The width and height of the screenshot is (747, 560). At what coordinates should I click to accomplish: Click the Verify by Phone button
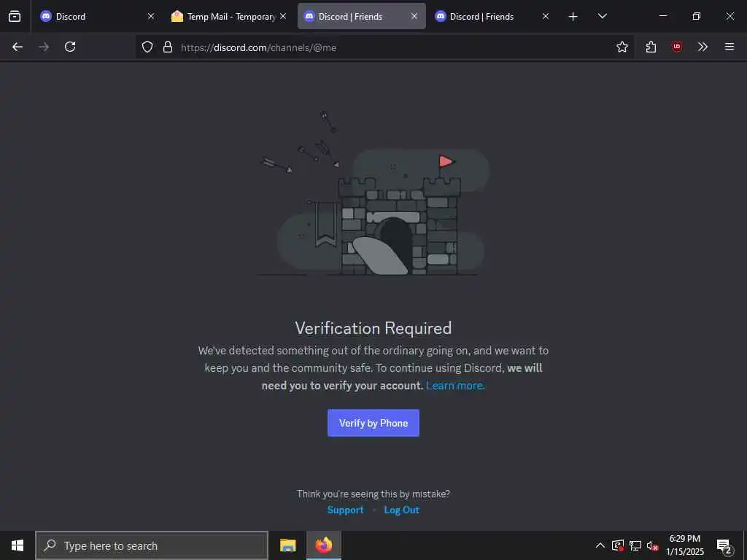pyautogui.click(x=373, y=423)
